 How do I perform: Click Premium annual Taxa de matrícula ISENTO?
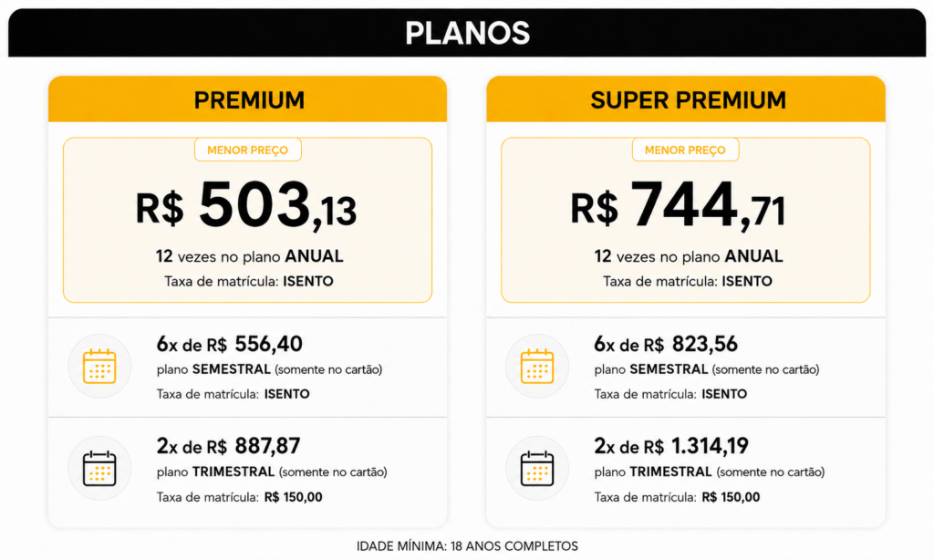tap(249, 281)
